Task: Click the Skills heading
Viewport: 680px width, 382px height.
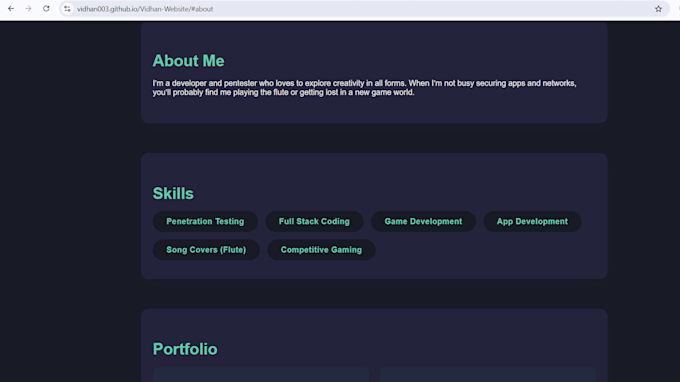Action: point(173,193)
